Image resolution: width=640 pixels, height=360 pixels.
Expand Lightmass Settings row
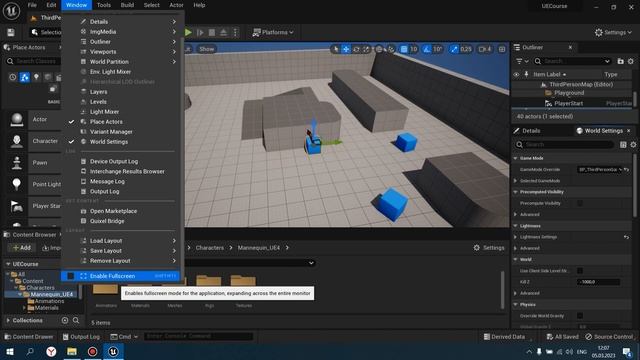(516, 237)
